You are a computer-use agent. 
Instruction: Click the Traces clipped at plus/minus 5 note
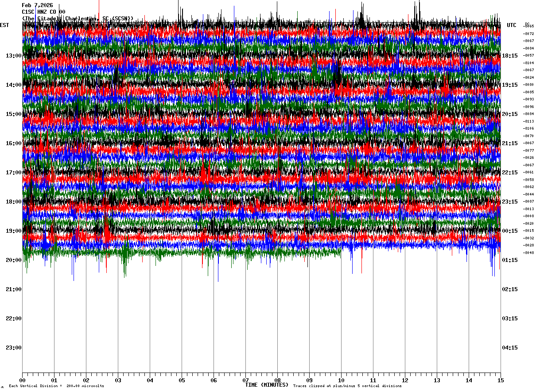coord(347,386)
